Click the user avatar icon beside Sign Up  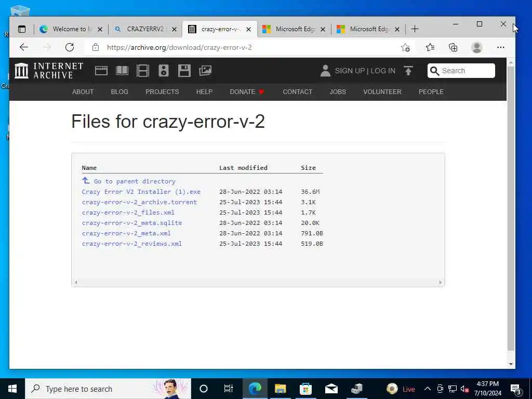tap(325, 71)
